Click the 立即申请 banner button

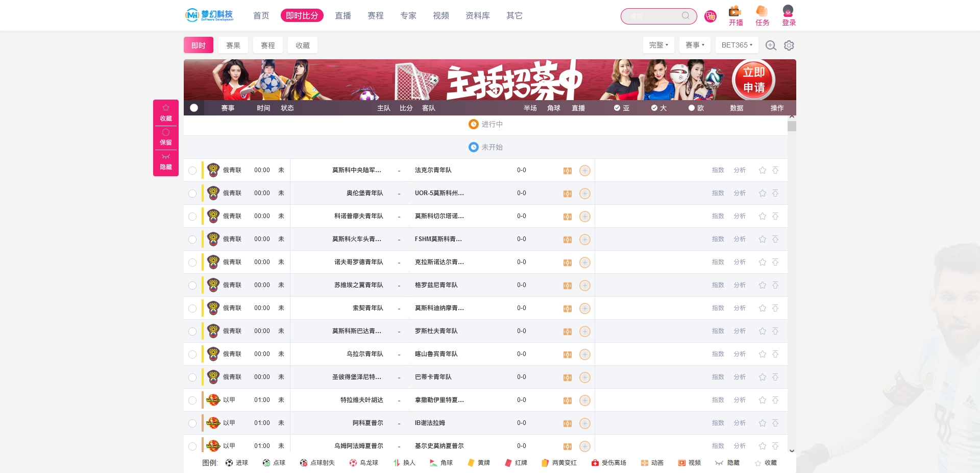click(754, 80)
